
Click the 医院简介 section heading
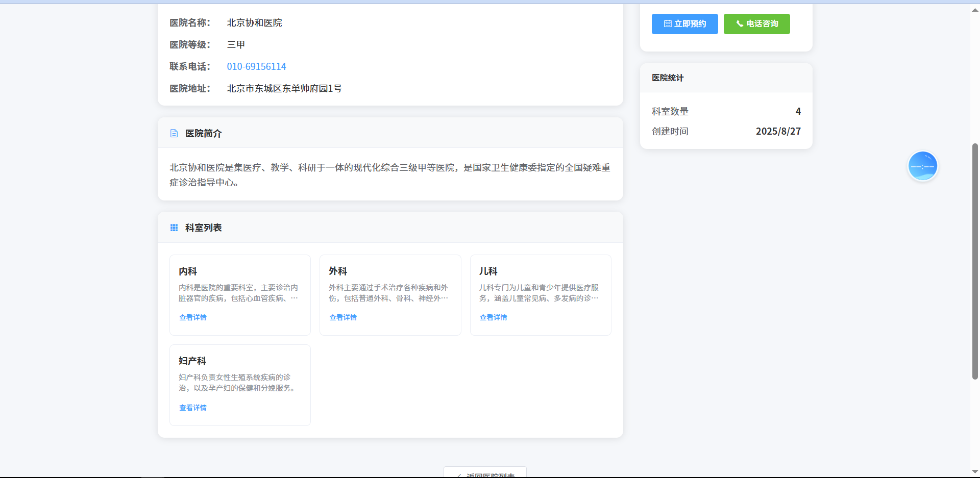(203, 133)
